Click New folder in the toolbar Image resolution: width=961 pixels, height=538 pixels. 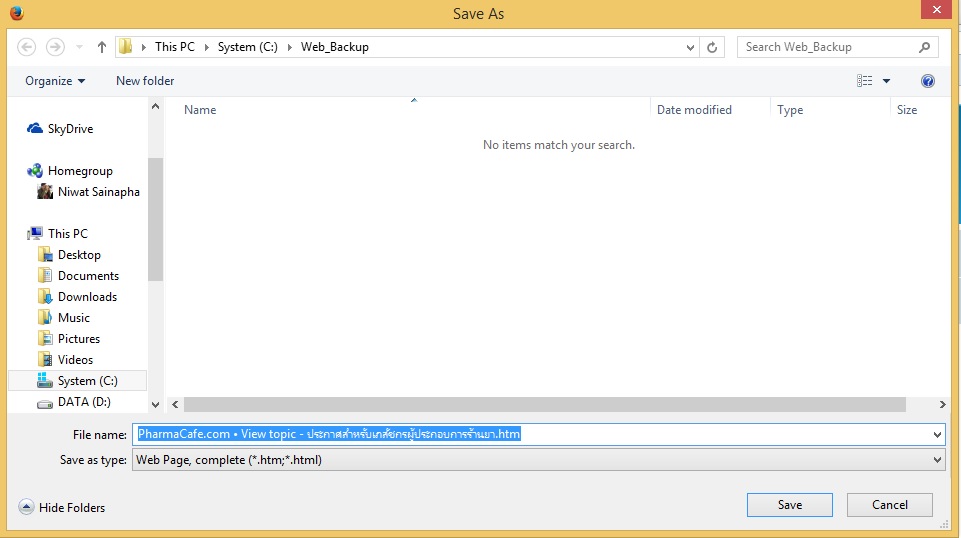(145, 81)
